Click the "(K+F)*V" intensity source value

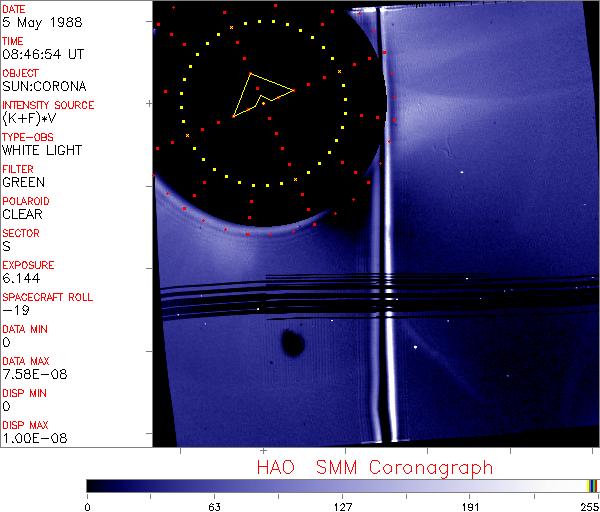point(29,118)
